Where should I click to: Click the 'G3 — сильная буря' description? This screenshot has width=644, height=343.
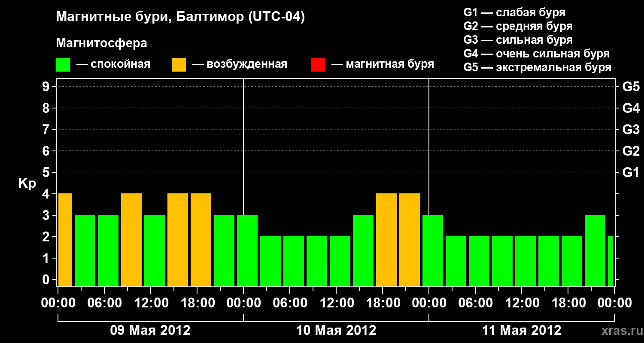coord(518,40)
